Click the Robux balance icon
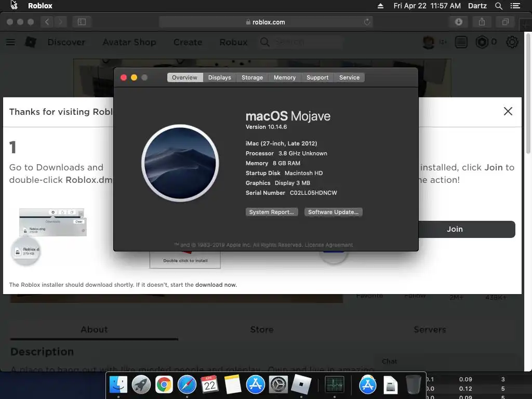 click(x=482, y=42)
